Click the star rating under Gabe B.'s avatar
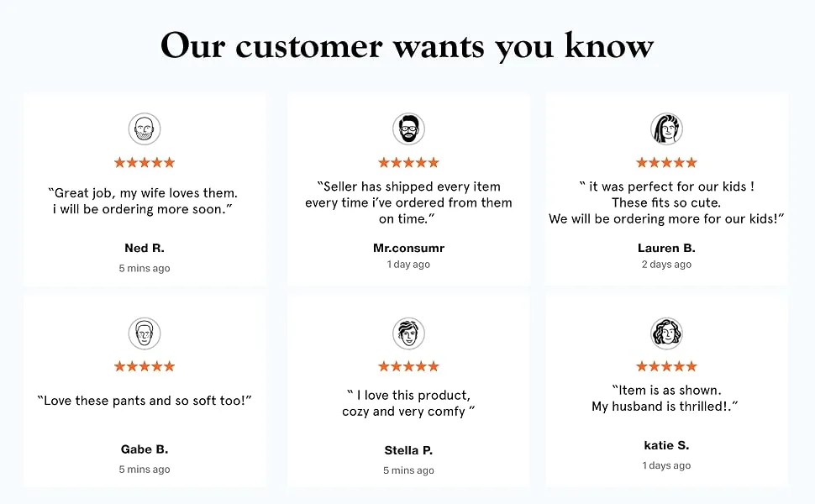Viewport: 815px width, 504px height. [x=145, y=366]
